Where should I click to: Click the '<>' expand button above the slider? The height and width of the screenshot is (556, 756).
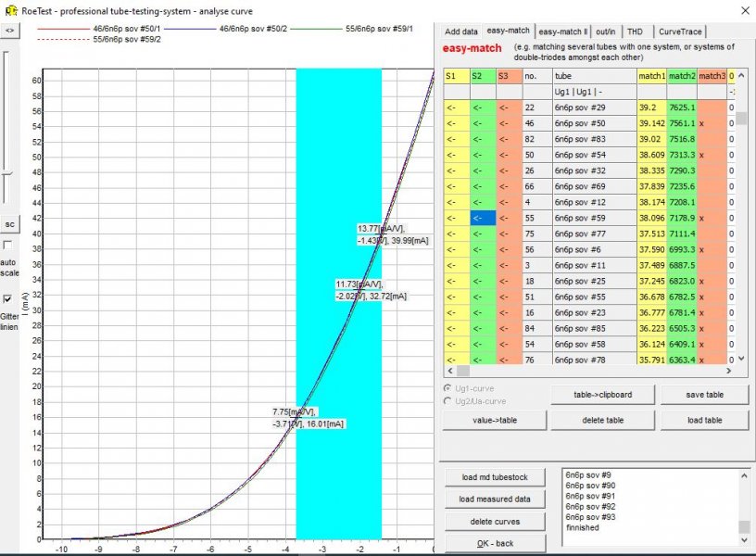click(10, 31)
